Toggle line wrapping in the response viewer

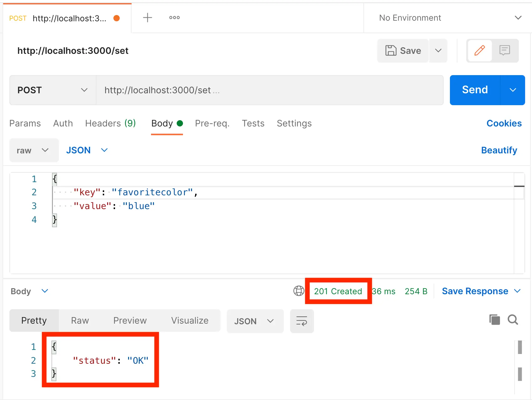coord(301,321)
